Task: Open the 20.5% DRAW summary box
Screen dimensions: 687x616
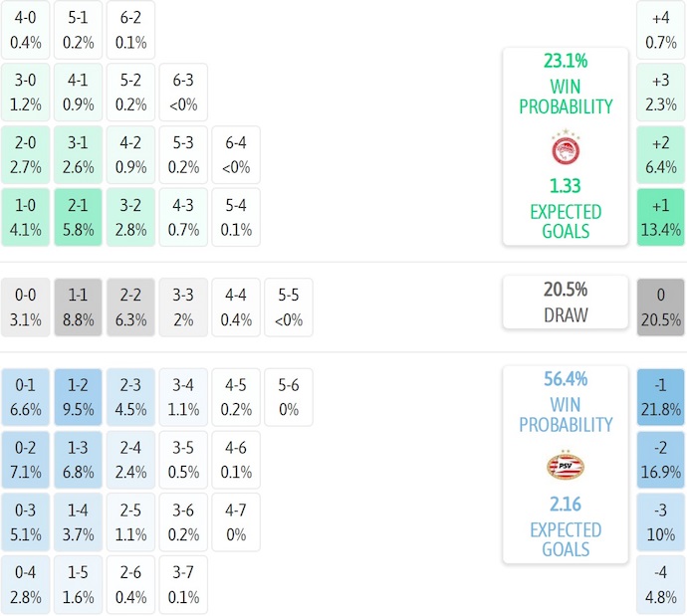Action: click(566, 302)
